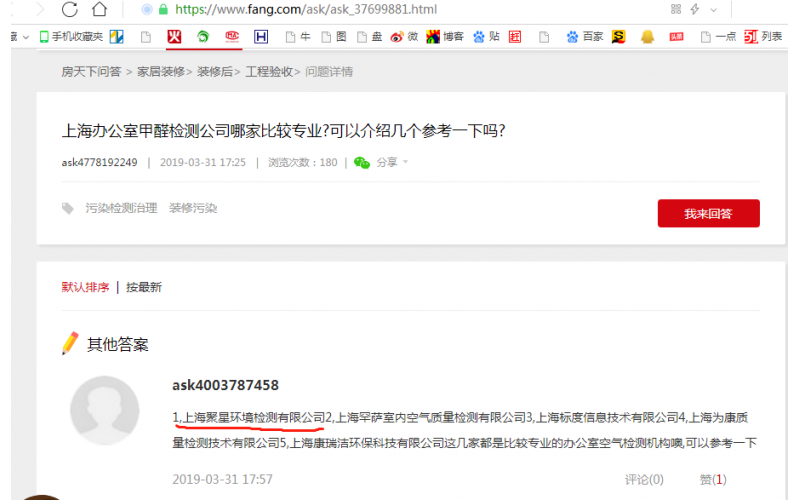Click the gray avatar of ask4003787458
Image resolution: width=800 pixels, height=500 pixels.
105,410
